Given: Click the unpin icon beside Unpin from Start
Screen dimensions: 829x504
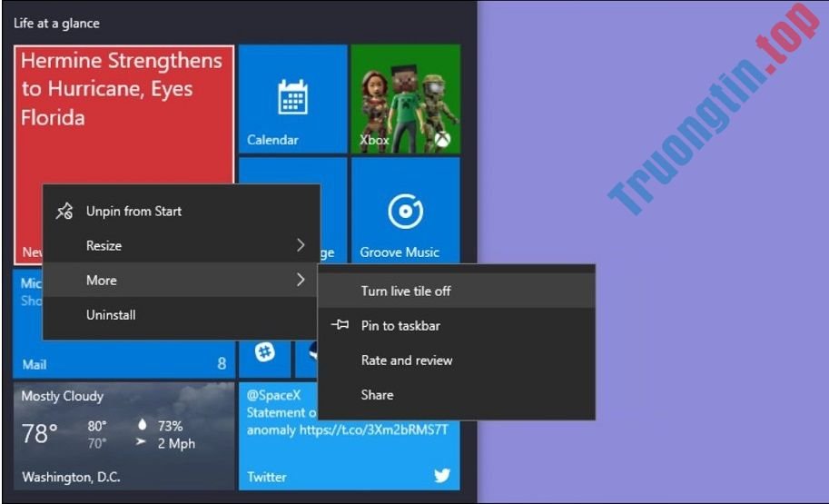Looking at the screenshot, I should pyautogui.click(x=64, y=211).
